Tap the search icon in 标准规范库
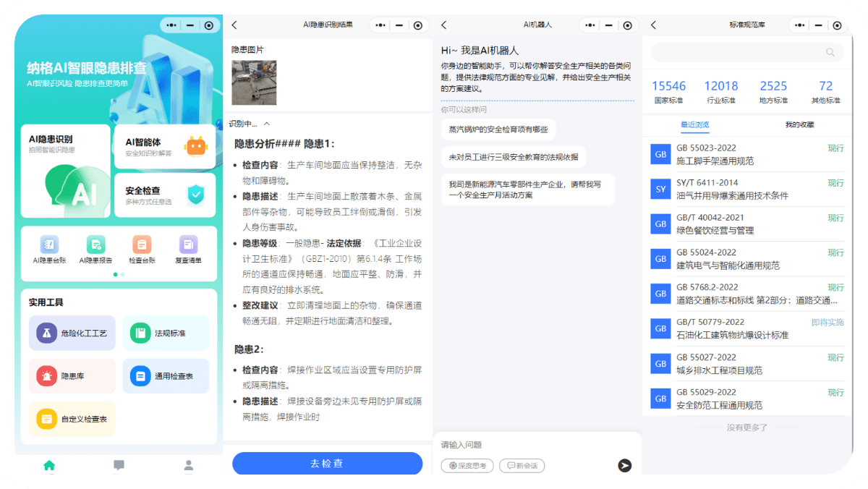 click(830, 52)
